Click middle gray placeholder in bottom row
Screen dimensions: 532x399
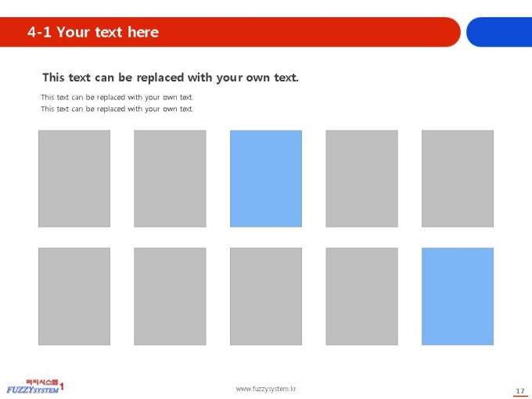pos(266,297)
